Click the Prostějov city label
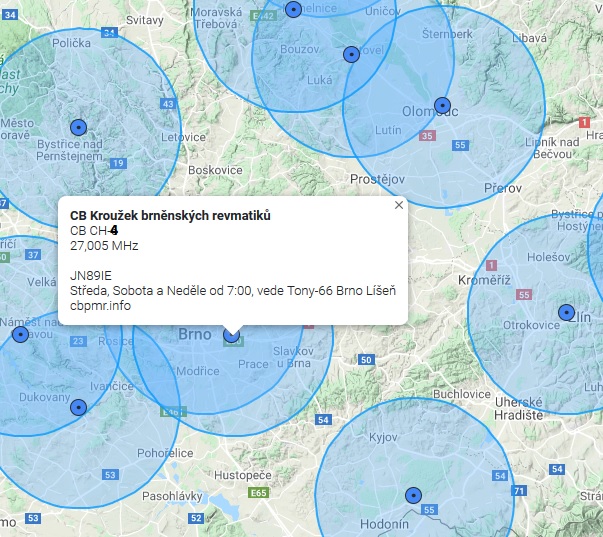 point(377,179)
